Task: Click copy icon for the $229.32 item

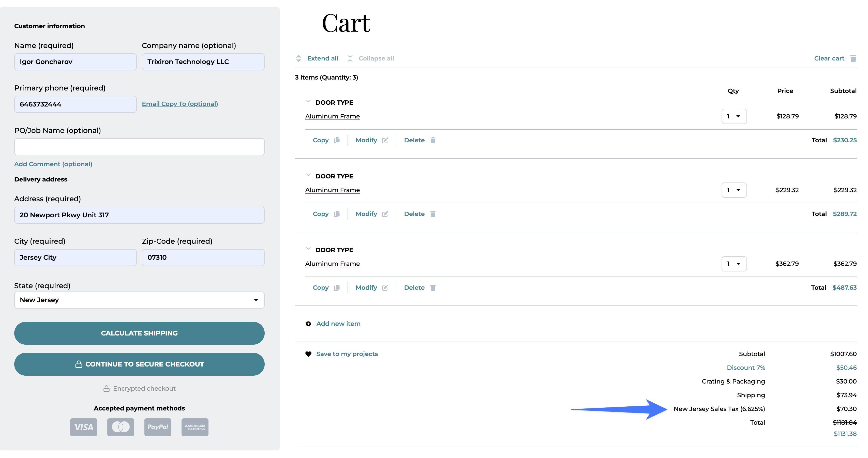Action: click(337, 214)
